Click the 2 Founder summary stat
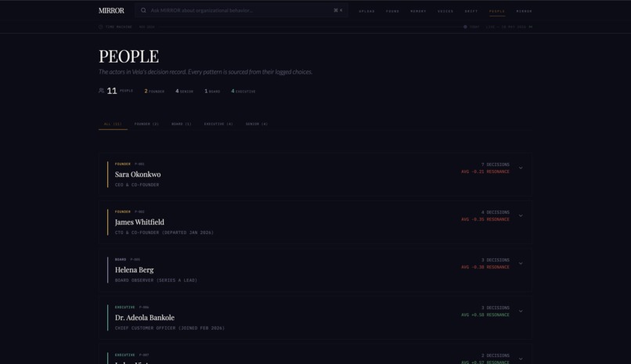The width and height of the screenshot is (631, 364). click(x=154, y=92)
